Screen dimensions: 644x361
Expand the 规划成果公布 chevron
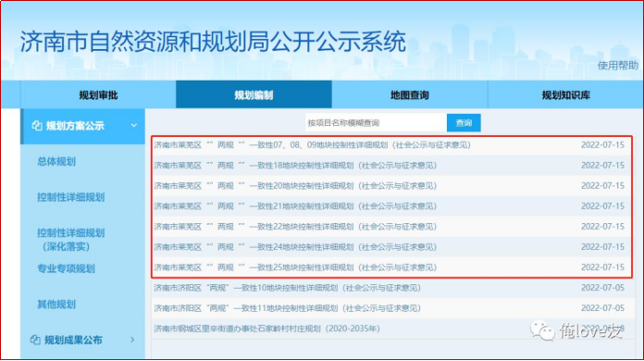(132, 340)
